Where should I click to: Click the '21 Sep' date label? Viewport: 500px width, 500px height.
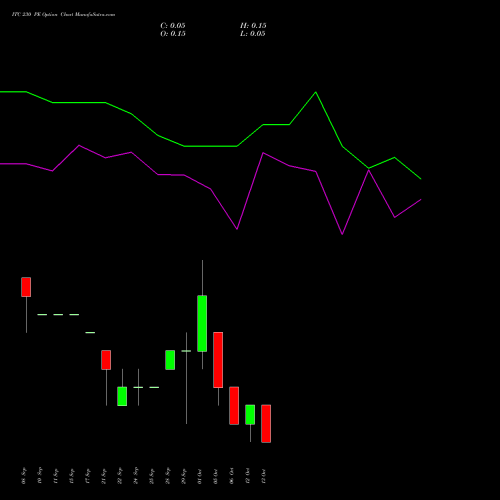[104, 476]
